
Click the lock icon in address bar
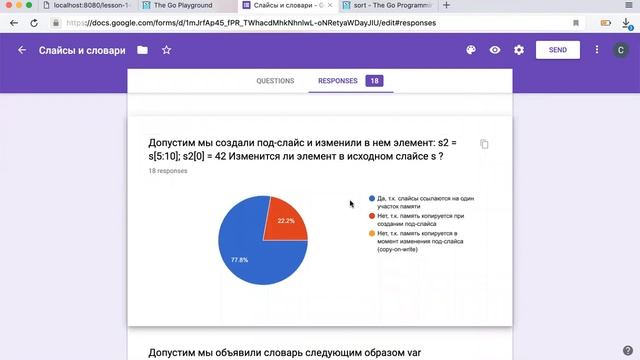tap(56, 23)
